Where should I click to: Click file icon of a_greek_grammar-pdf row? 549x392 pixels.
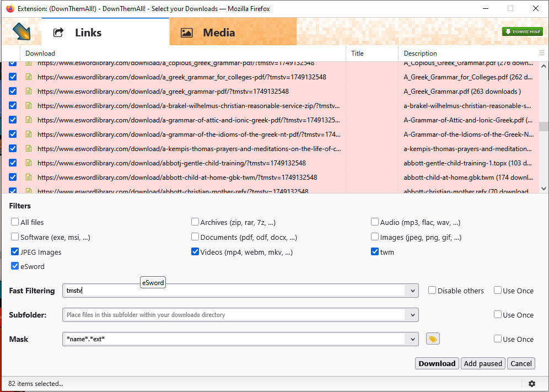[x=29, y=91]
